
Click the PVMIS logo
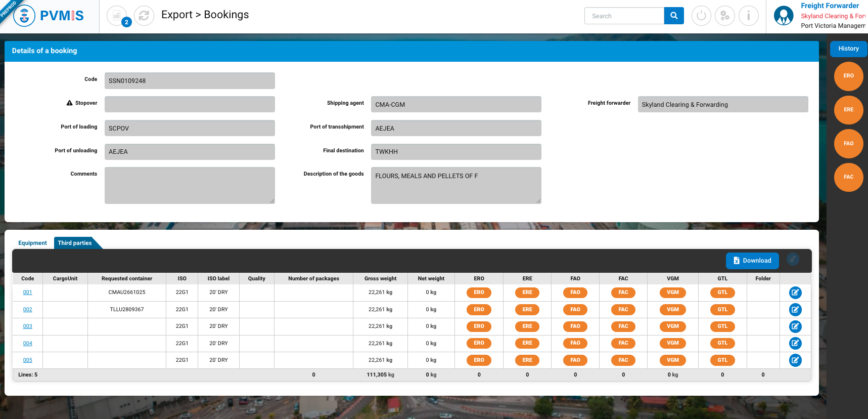click(x=49, y=16)
